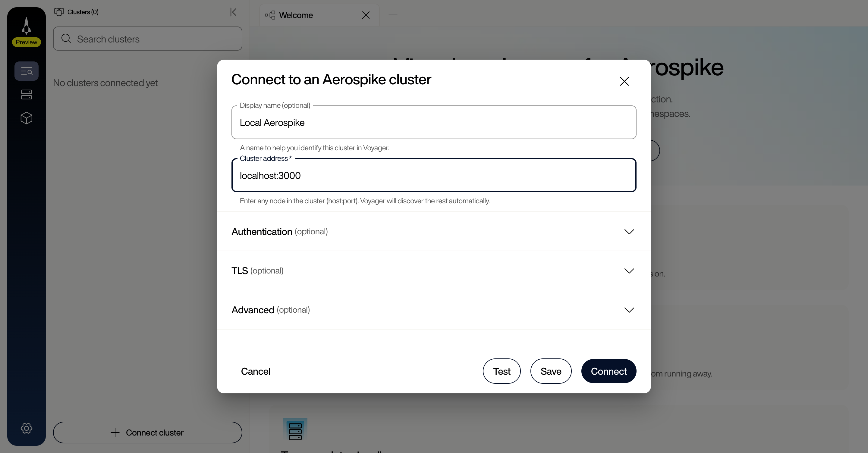868x453 pixels.
Task: Close the Welcome tab
Action: (366, 15)
